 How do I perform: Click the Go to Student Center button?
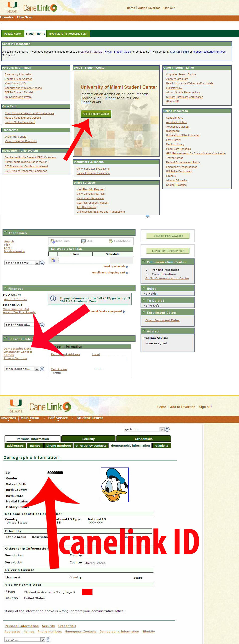tap(96, 114)
